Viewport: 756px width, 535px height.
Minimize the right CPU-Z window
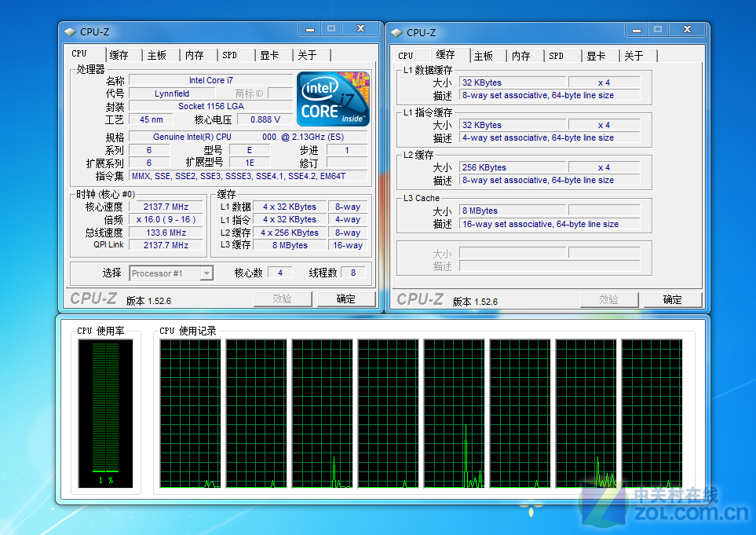(x=637, y=30)
